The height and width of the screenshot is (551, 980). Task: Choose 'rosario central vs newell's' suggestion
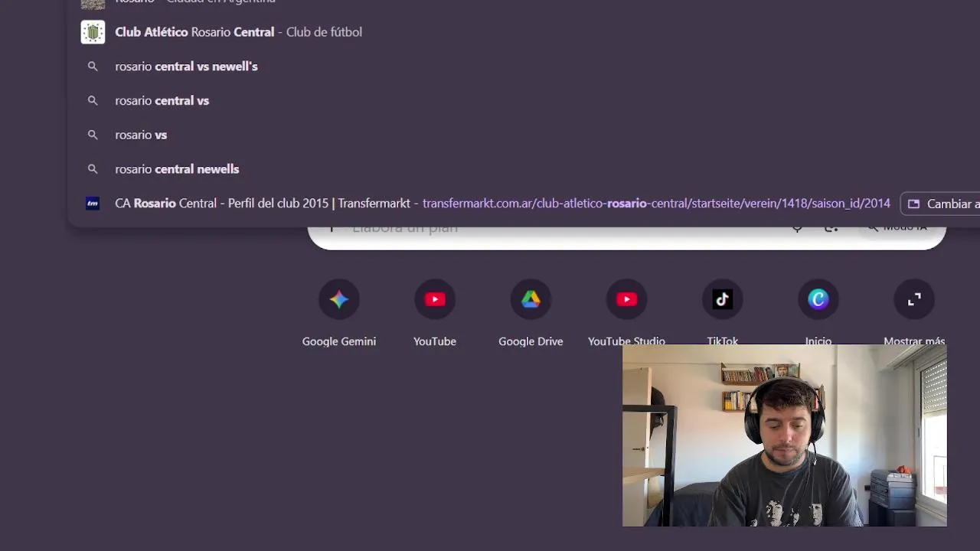click(x=524, y=67)
